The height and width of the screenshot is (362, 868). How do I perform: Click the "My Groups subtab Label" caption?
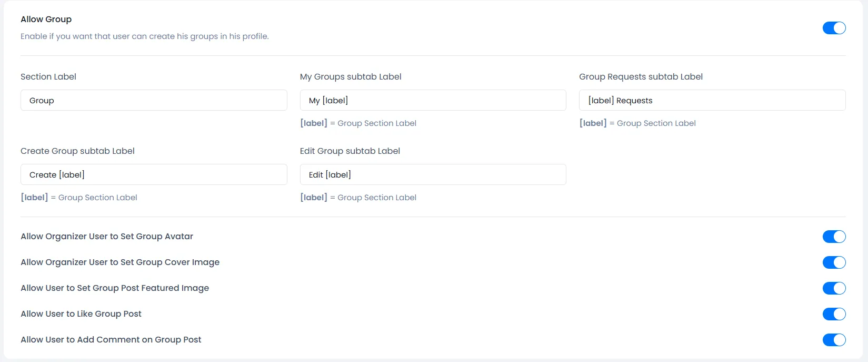351,77
